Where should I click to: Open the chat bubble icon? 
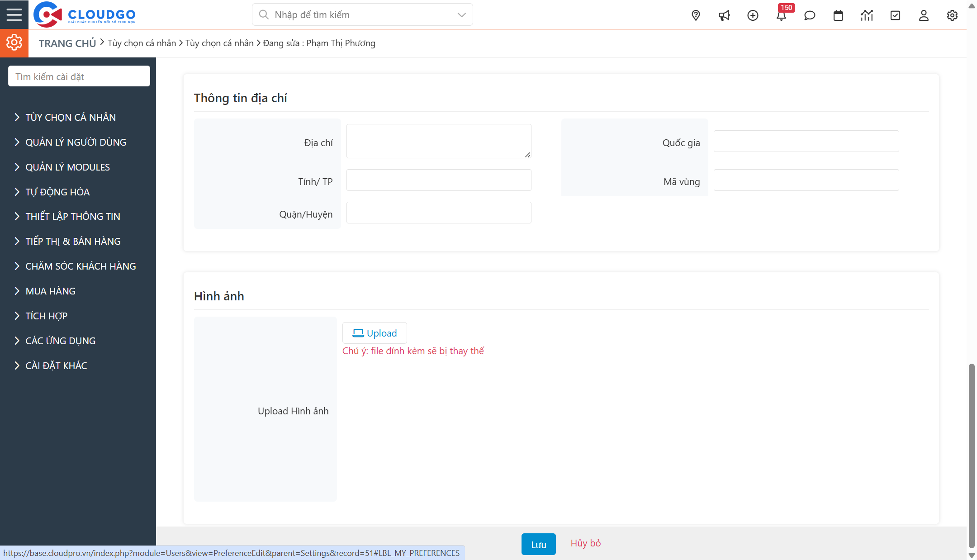tap(810, 15)
